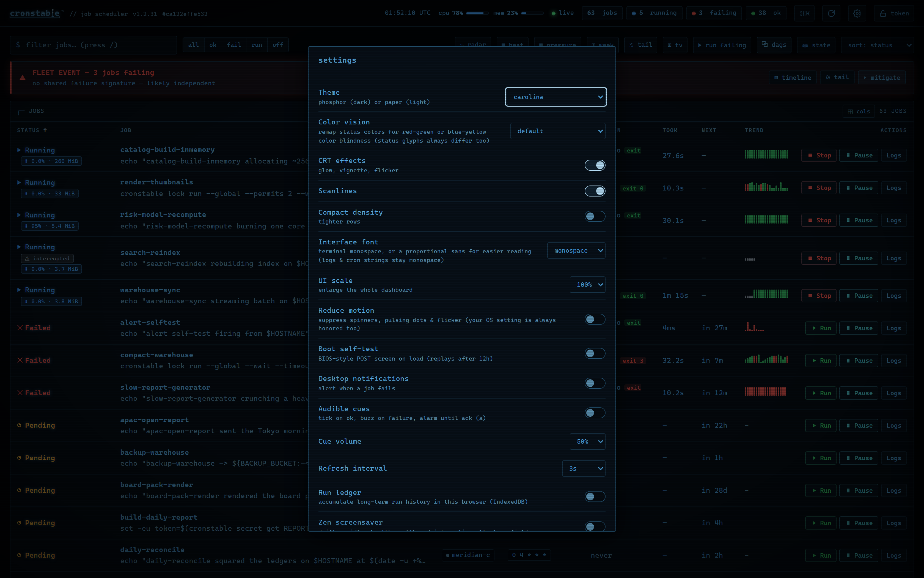Viewport: 924px width, 578px height.
Task: Select the fail filter tab
Action: tap(234, 45)
